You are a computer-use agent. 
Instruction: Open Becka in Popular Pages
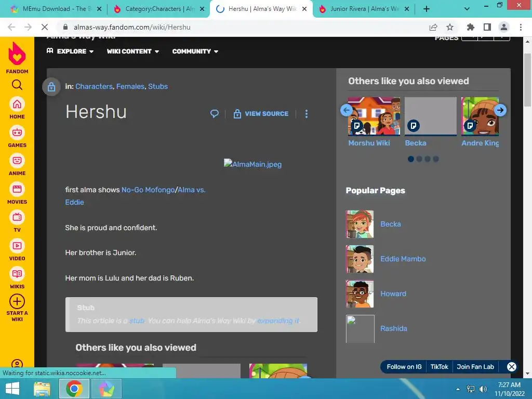point(390,224)
